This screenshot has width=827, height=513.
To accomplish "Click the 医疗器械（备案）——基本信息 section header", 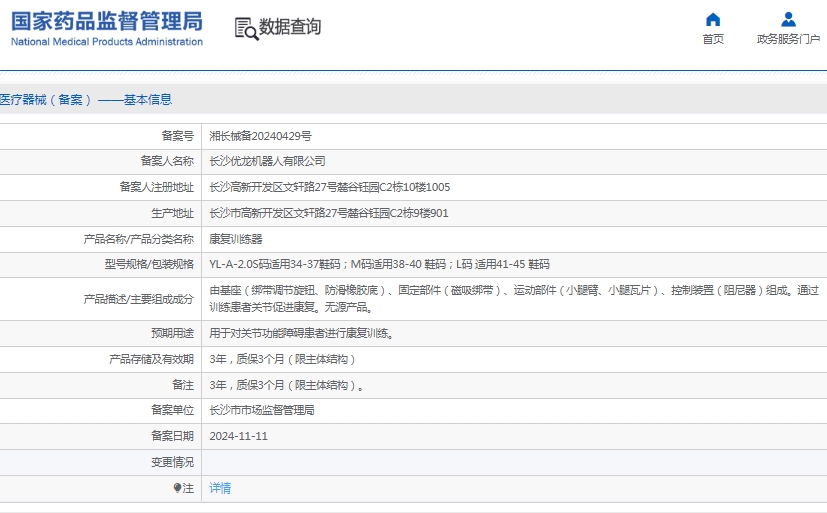I will [86, 100].
